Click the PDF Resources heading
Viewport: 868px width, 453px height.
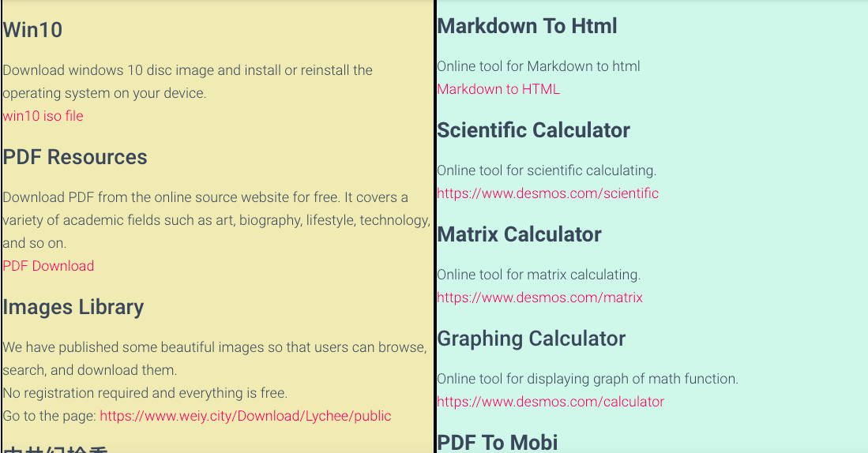pos(75,157)
